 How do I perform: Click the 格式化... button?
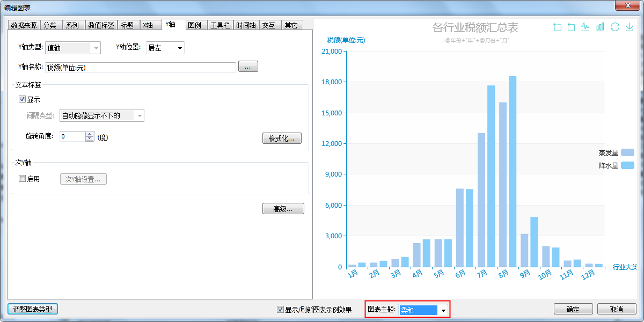pyautogui.click(x=282, y=138)
